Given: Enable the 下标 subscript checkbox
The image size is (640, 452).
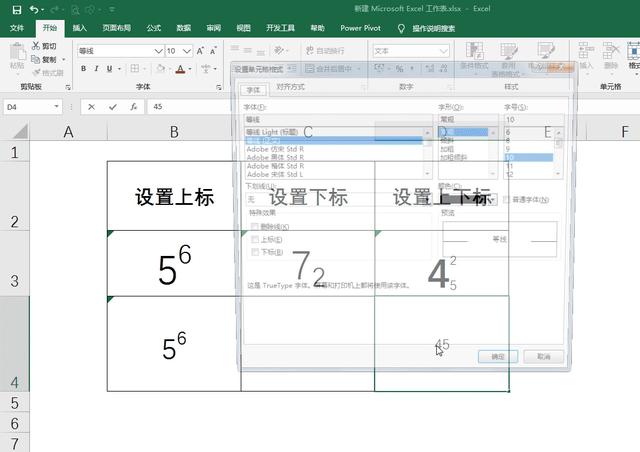Looking at the screenshot, I should [255, 251].
